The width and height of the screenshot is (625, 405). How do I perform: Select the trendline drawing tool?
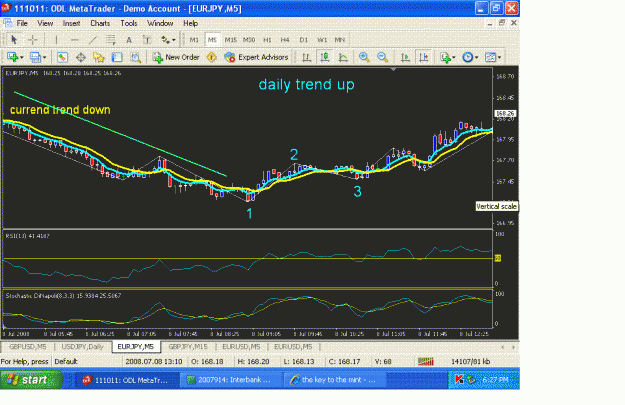(93, 39)
